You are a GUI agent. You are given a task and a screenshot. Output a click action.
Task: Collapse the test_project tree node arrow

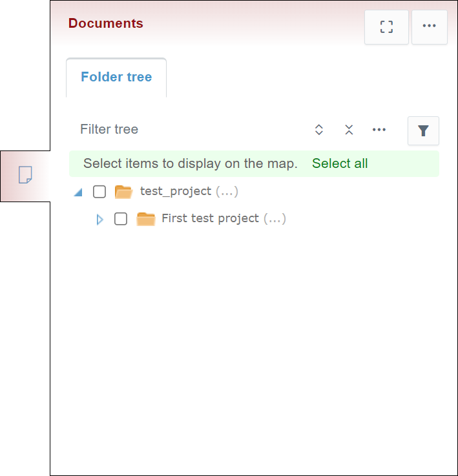(x=78, y=192)
